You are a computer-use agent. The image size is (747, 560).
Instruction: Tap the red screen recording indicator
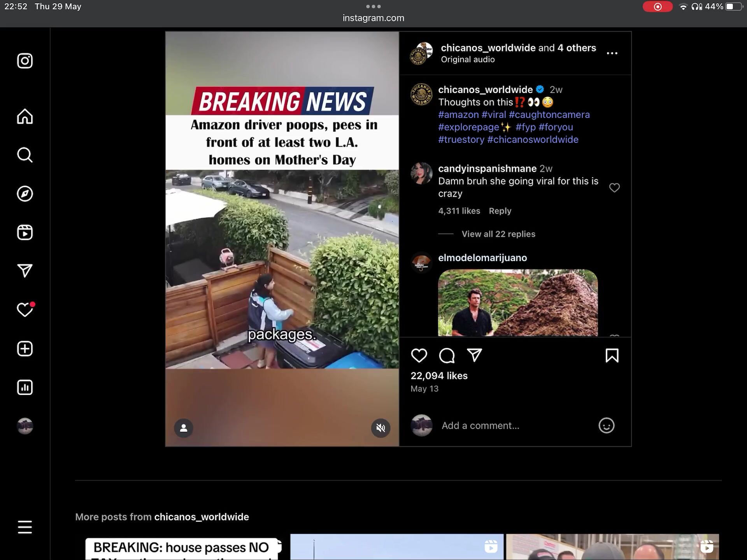tap(658, 7)
